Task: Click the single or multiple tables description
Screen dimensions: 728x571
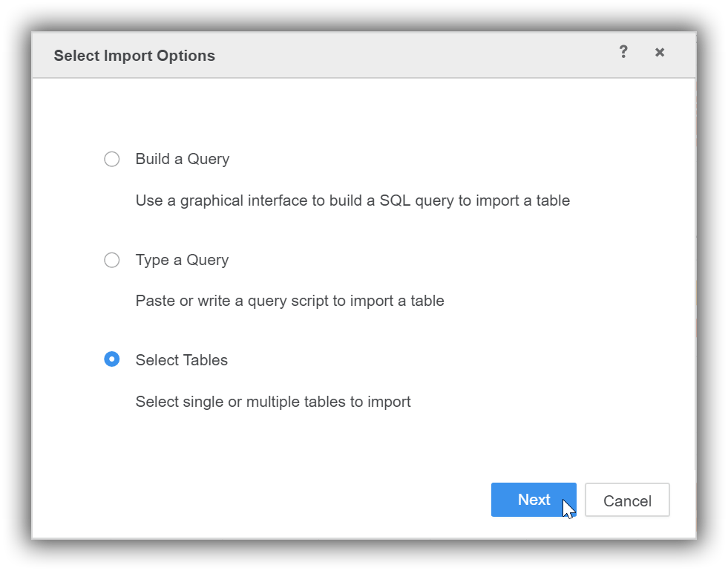Action: [272, 402]
